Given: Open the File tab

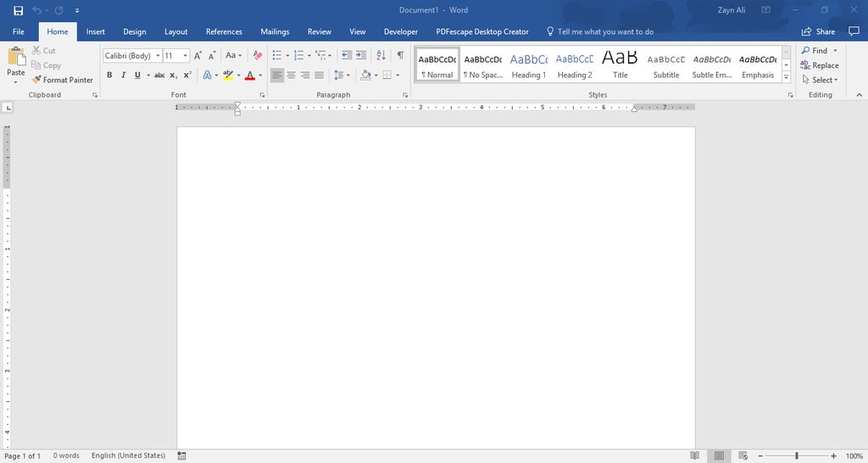Looking at the screenshot, I should point(19,31).
